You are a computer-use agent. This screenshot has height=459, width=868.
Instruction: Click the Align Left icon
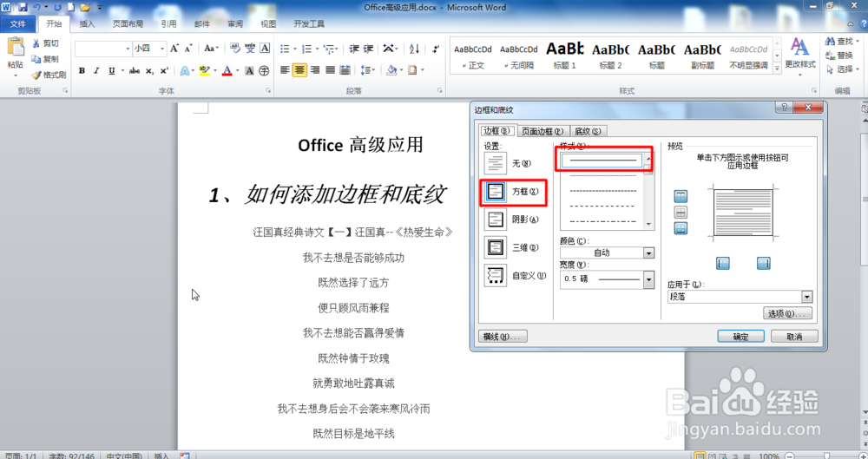[285, 70]
